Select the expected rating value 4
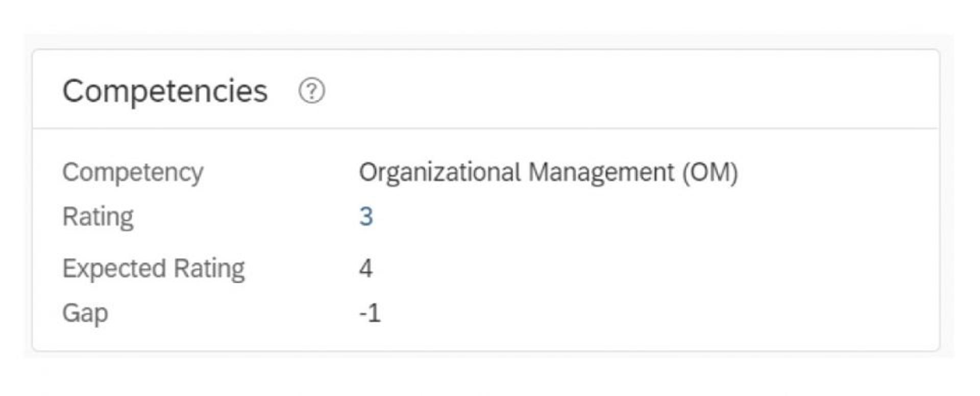Screen dimensions: 980x396 (x=365, y=268)
